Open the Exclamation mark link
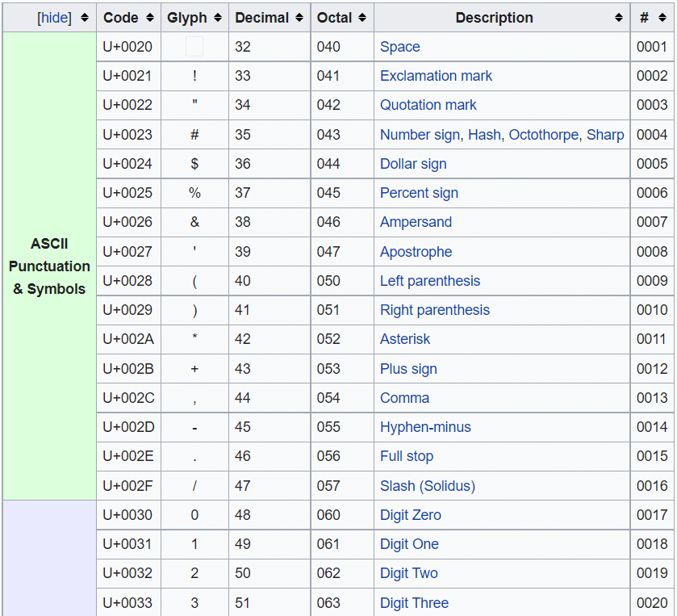 436,76
